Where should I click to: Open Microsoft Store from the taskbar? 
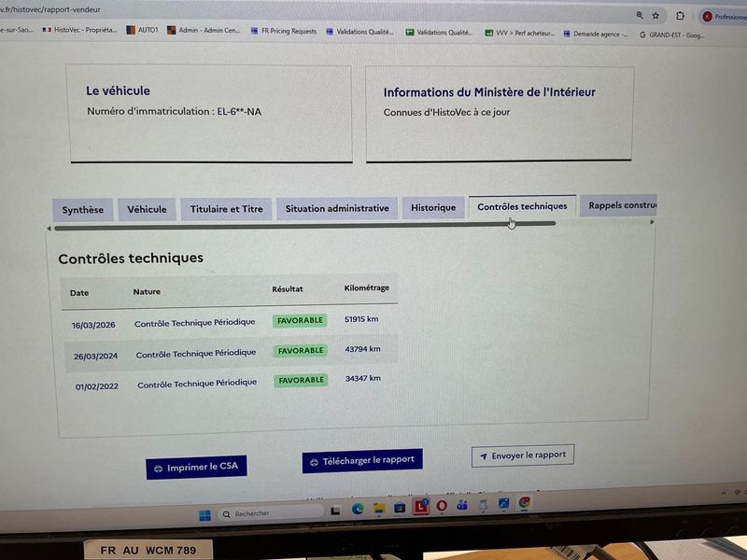point(400,508)
